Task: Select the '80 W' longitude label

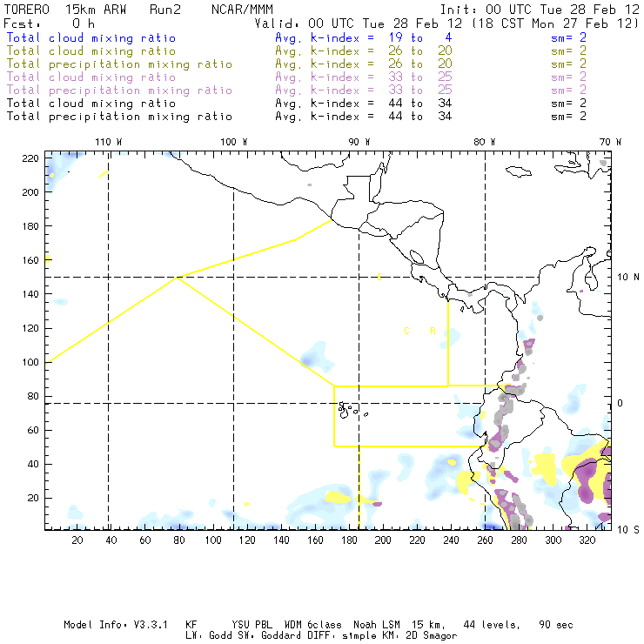Action: pyautogui.click(x=484, y=142)
